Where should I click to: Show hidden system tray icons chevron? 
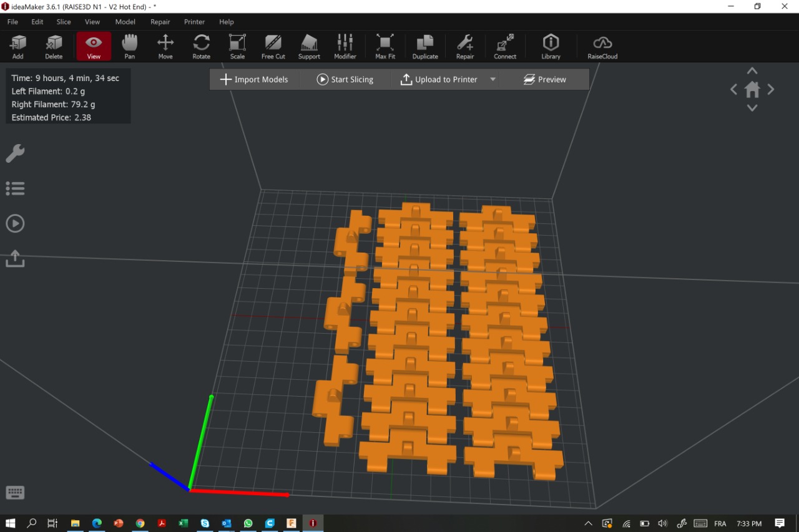tap(588, 523)
